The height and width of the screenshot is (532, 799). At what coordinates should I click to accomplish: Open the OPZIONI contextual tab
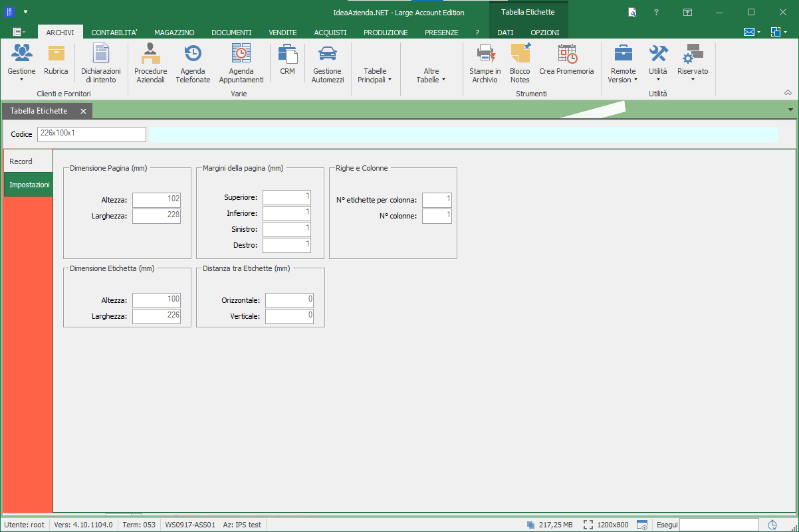[545, 32]
